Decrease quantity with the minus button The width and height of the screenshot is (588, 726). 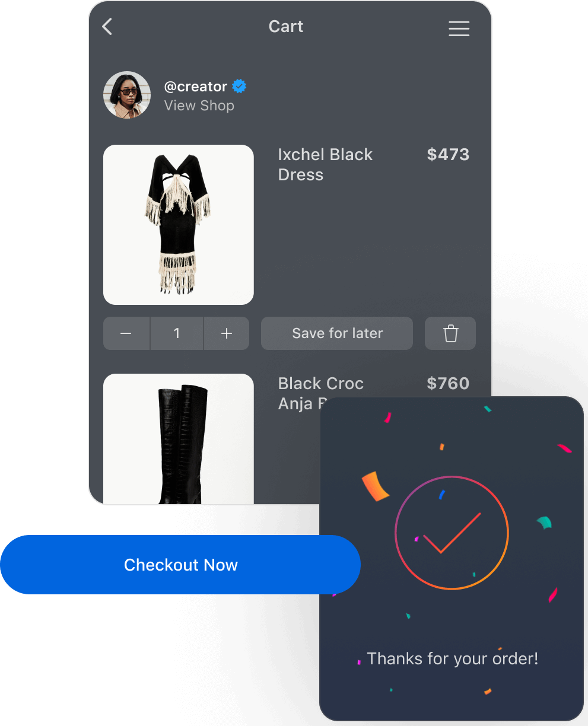click(126, 333)
